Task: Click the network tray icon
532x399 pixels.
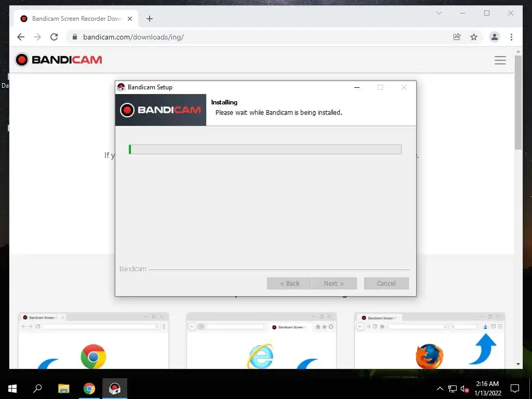Action: pyautogui.click(x=453, y=389)
